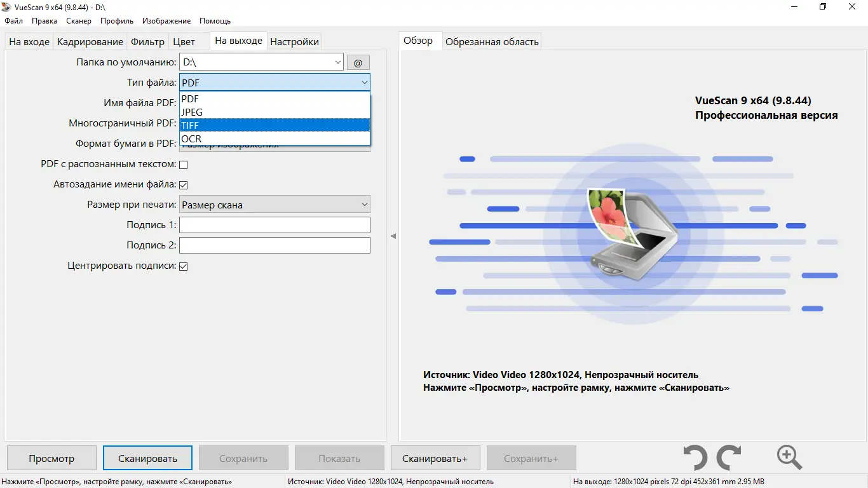Maximize the VueScan window
This screenshot has width=868, height=488.
coord(823,7)
